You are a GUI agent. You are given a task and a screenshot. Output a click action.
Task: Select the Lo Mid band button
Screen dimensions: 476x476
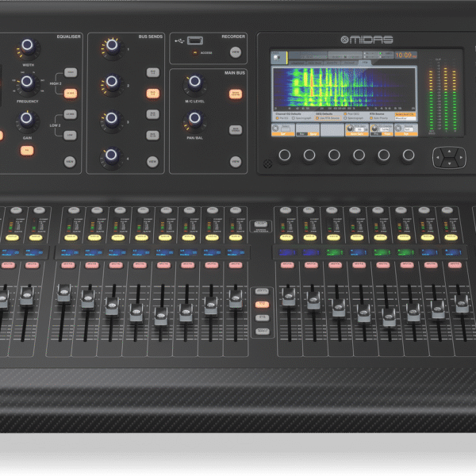pos(70,114)
